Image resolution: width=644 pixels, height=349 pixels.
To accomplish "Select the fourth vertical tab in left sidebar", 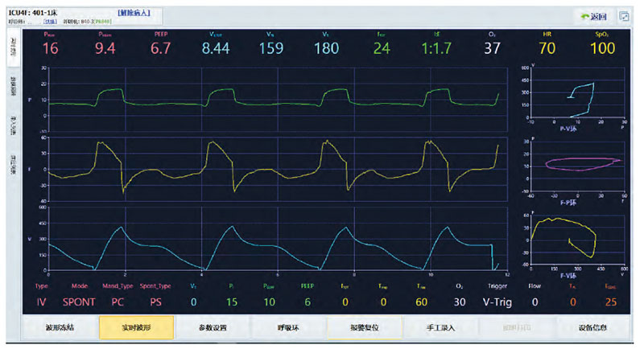I will tap(14, 164).
